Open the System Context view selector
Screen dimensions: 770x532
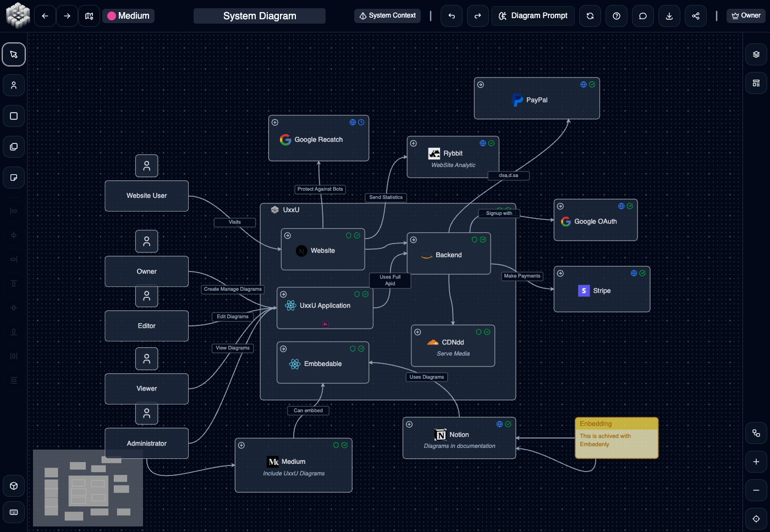click(388, 16)
